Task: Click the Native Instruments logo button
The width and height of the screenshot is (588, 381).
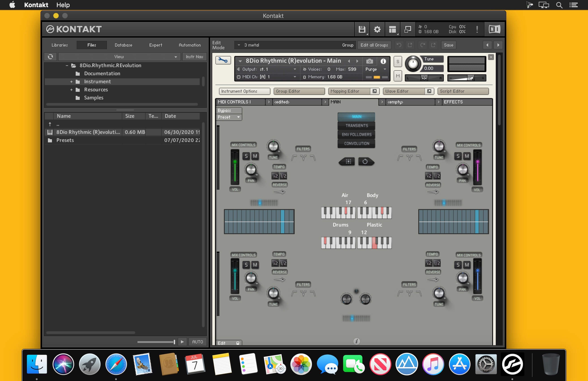Action: 494,29
